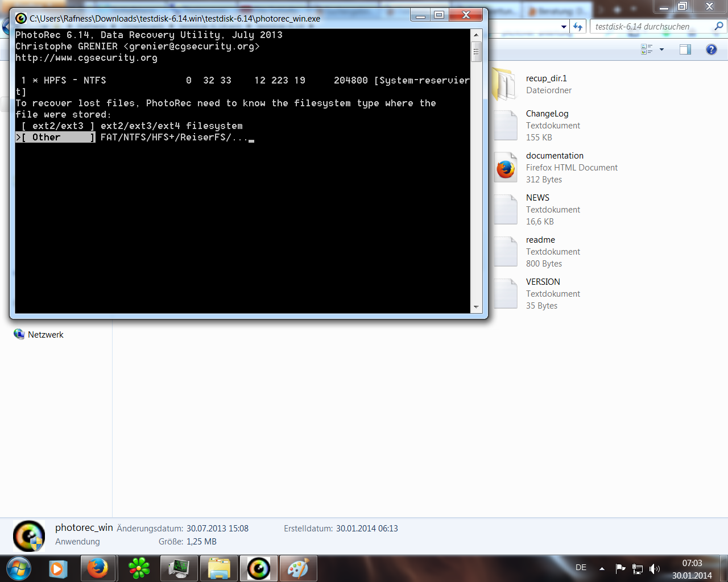Click the NEWS file name
728x582 pixels.
pos(537,198)
